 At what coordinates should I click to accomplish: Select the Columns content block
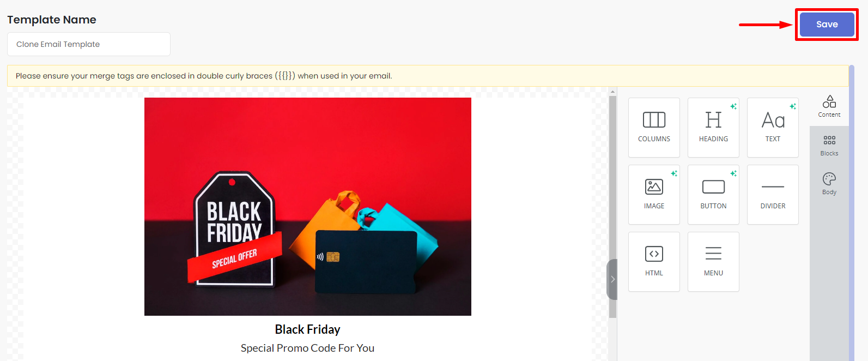(654, 128)
